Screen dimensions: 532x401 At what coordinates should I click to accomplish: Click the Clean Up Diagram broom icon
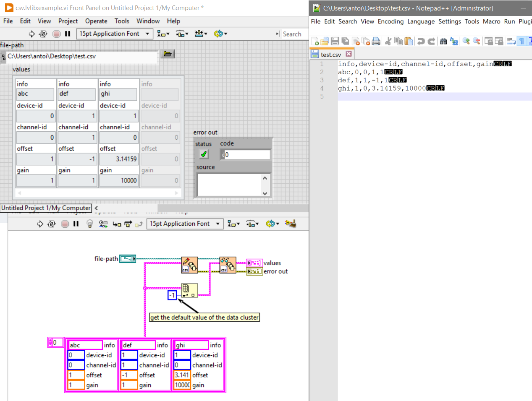point(290,224)
